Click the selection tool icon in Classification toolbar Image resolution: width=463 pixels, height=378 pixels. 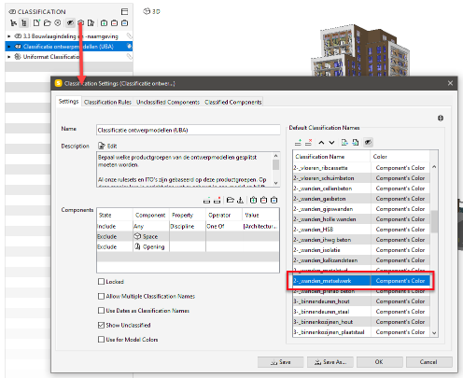14,23
